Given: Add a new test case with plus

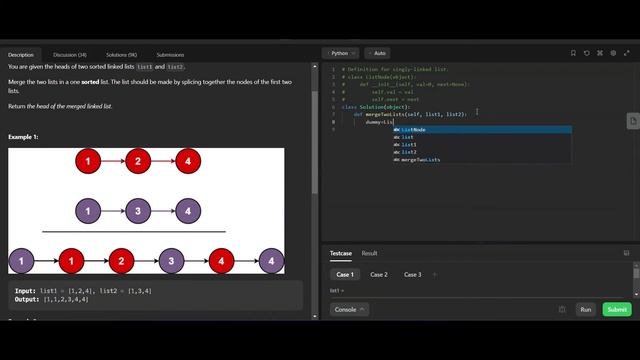Looking at the screenshot, I should pyautogui.click(x=435, y=275).
